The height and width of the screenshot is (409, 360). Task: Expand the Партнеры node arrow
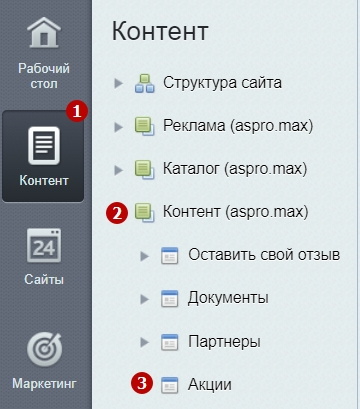click(144, 342)
